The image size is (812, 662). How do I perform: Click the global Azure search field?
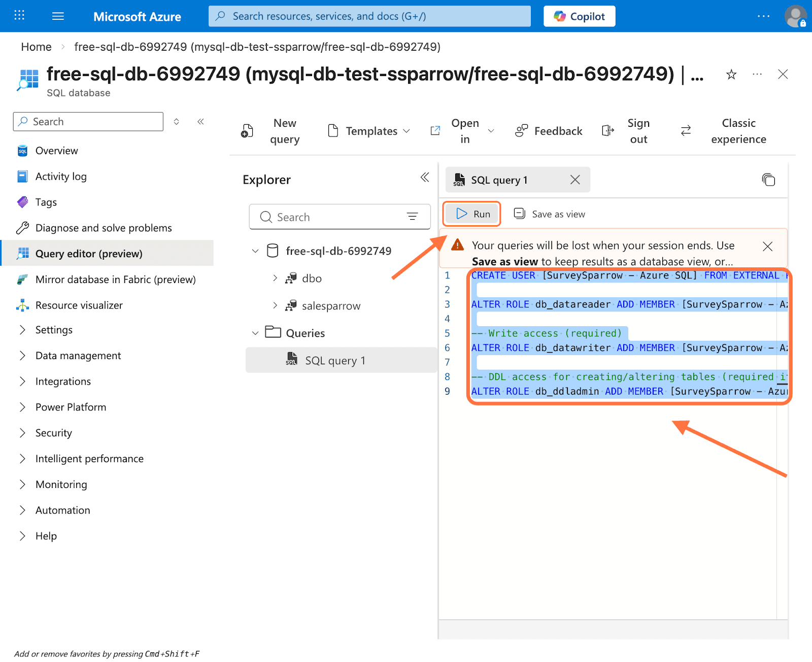[x=369, y=16]
